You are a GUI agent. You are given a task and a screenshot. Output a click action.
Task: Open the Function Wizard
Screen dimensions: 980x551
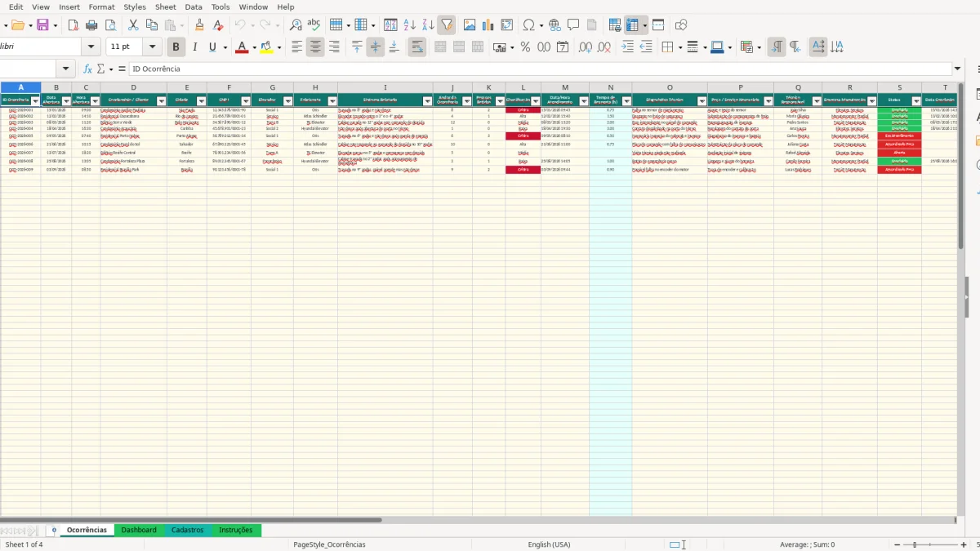click(87, 69)
